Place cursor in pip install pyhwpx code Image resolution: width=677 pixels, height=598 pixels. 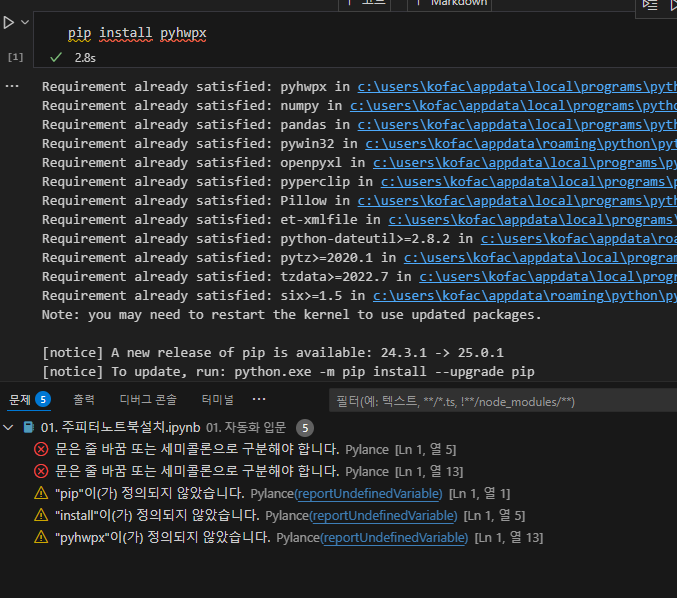(x=137, y=33)
